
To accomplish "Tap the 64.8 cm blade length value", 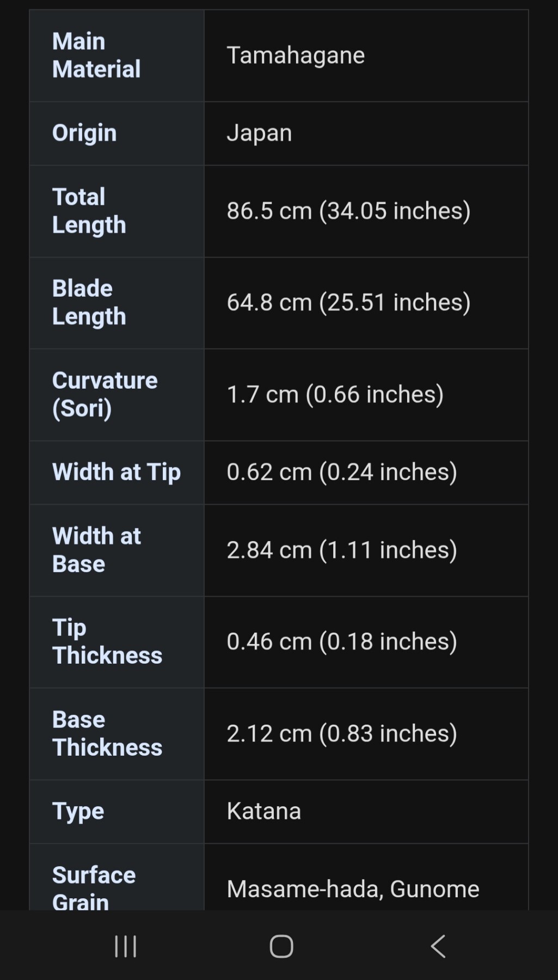I will 348,302.
